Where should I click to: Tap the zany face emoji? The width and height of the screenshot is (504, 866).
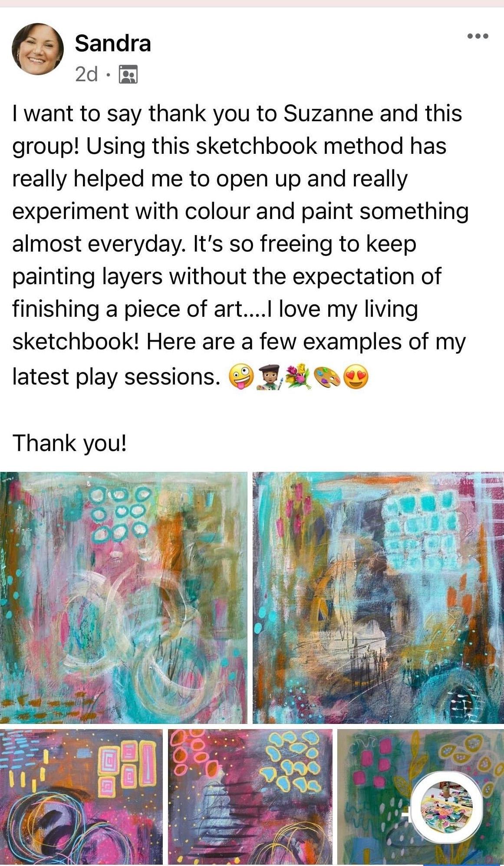(x=241, y=377)
